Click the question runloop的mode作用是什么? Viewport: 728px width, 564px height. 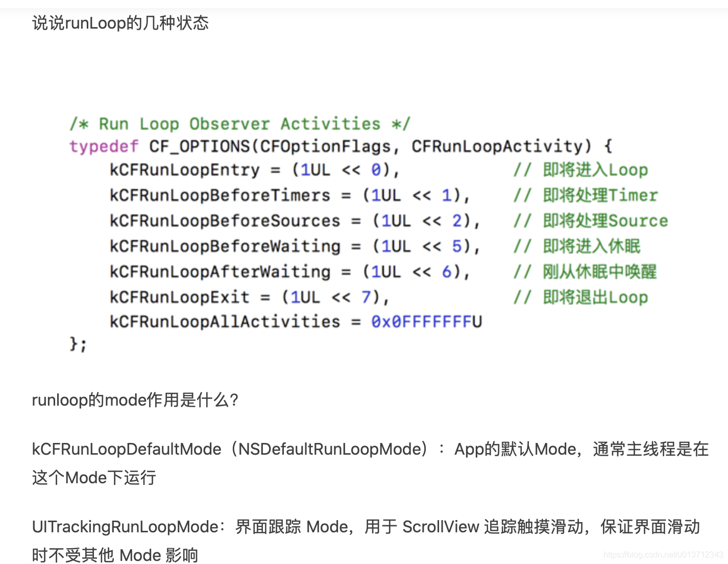135,400
